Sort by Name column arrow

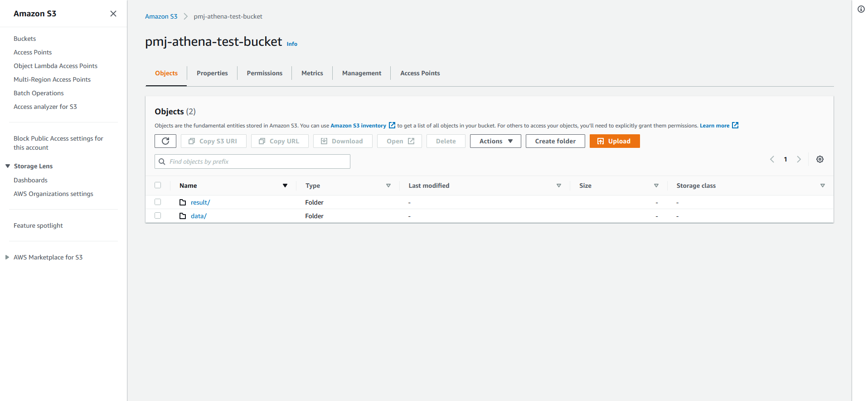point(285,186)
